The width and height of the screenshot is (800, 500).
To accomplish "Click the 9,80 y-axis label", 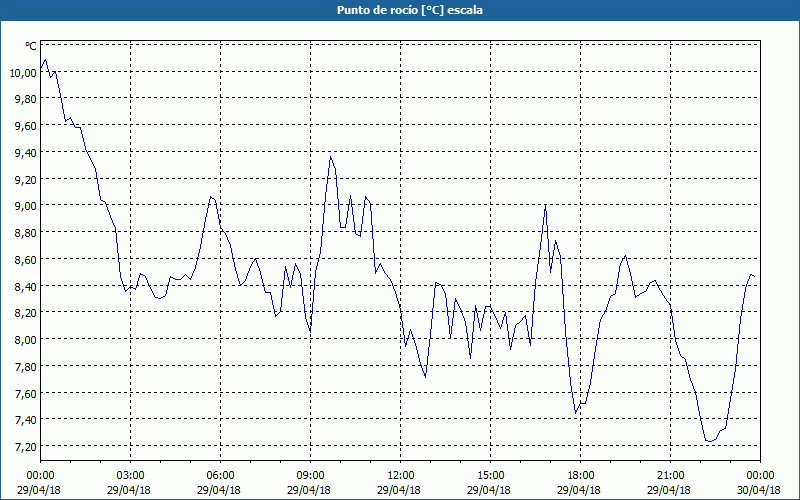I will [26, 99].
